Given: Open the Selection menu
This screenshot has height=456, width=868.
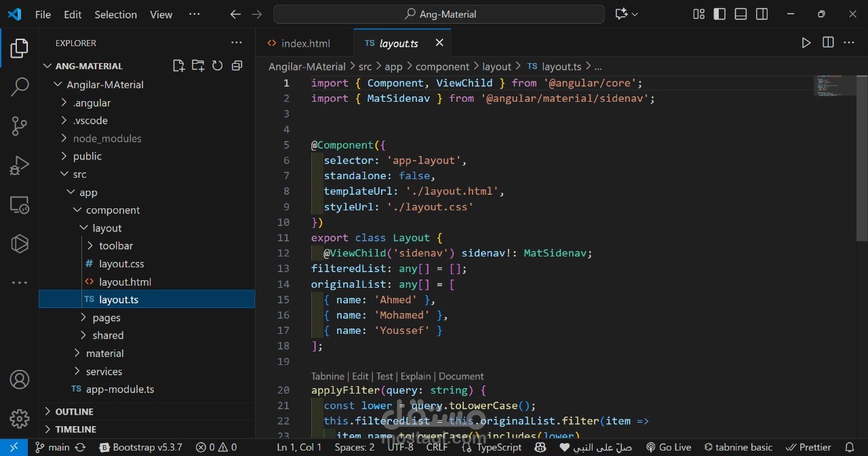Looking at the screenshot, I should click(115, 14).
